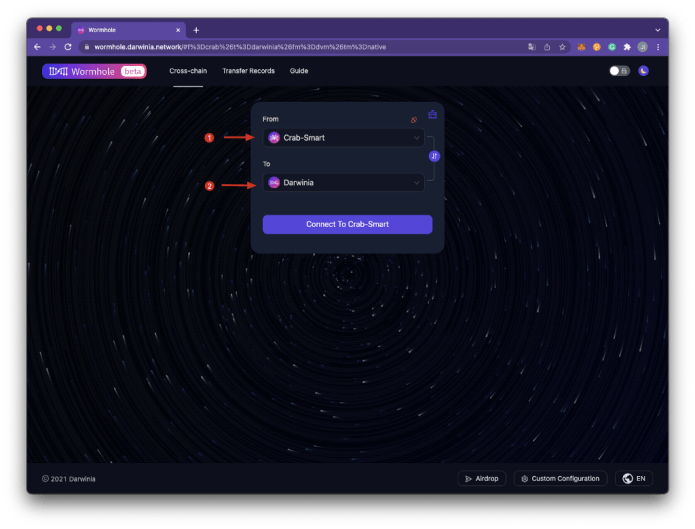
Task: Open the Transfer Records tab
Action: point(248,71)
